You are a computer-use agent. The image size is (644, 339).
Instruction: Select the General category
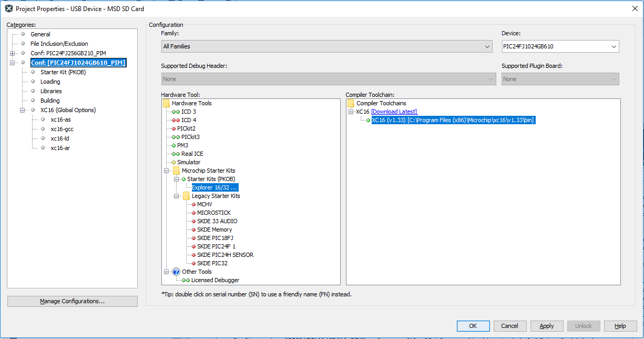point(40,34)
